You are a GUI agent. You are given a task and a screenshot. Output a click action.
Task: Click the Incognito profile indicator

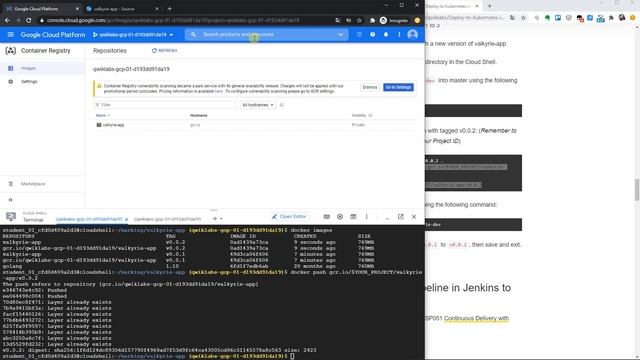point(394,20)
